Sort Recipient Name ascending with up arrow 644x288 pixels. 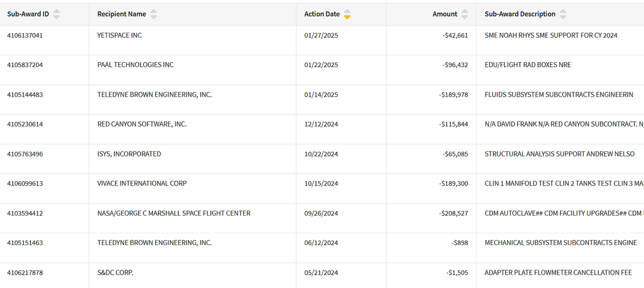tap(153, 11)
